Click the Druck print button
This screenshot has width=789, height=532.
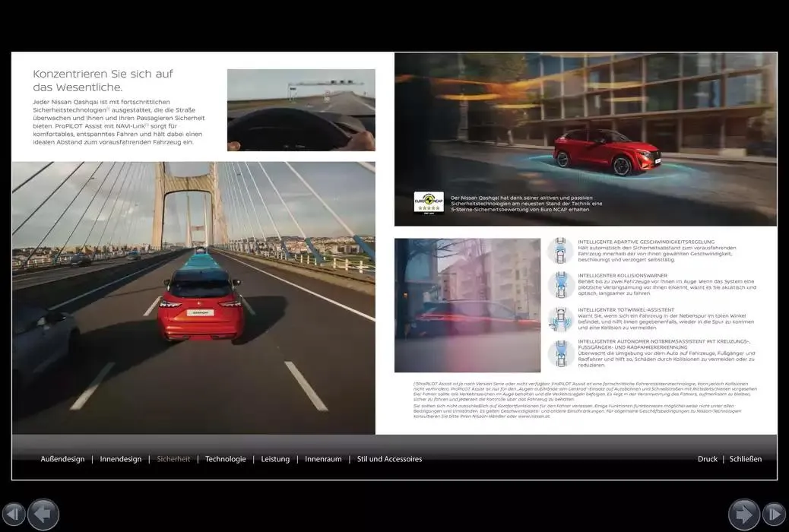[x=708, y=459]
